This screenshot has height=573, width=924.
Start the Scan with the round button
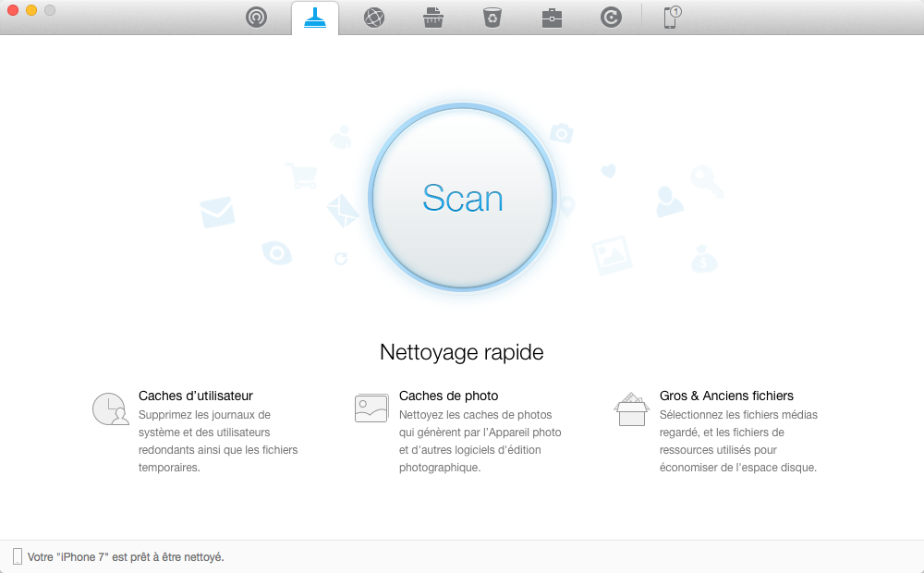coord(463,198)
